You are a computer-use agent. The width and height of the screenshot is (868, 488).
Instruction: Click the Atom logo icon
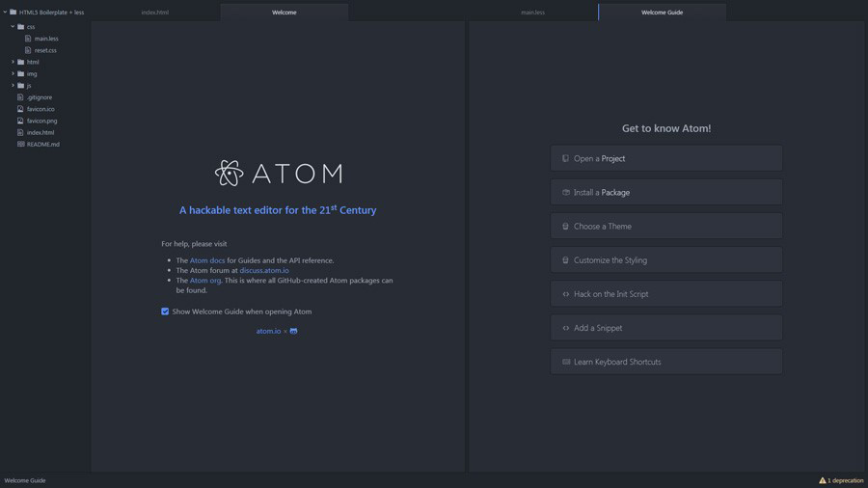(230, 174)
